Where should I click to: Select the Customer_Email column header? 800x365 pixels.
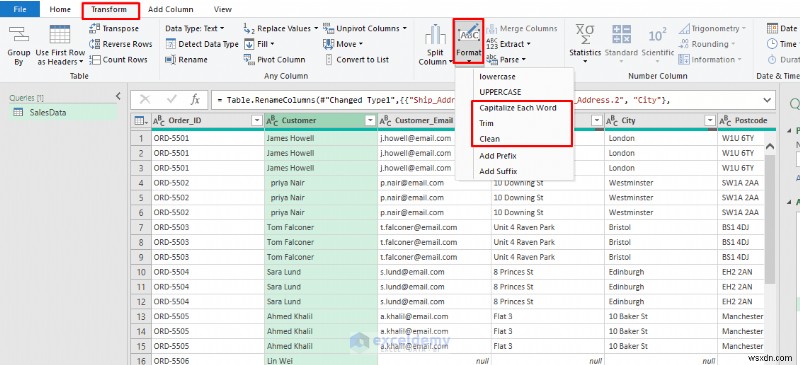pyautogui.click(x=423, y=120)
